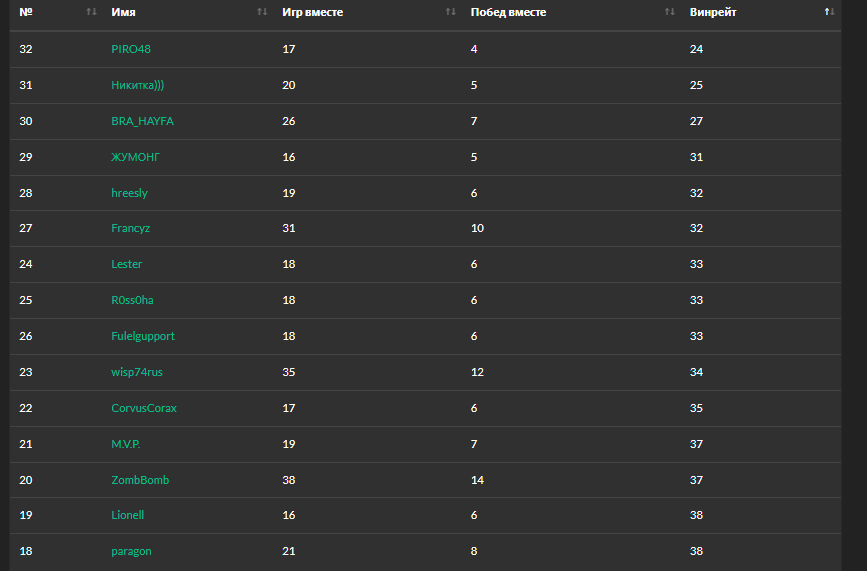Click the paragon player link
The height and width of the screenshot is (571, 867).
coord(131,551)
